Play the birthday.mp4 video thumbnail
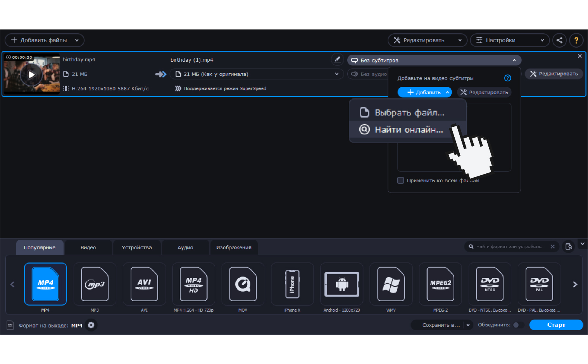Screen dimensions: 588x364 [31, 75]
